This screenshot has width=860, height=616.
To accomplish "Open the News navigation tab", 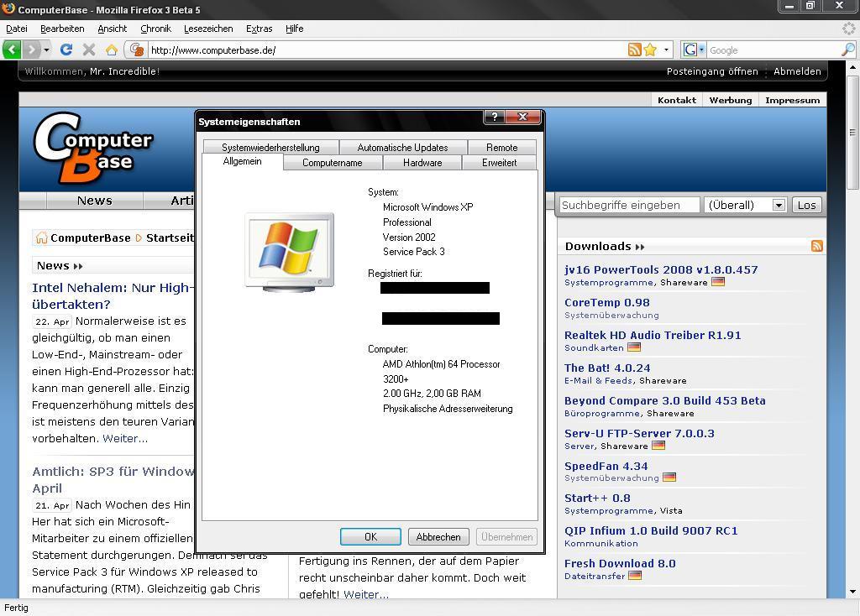I will [94, 201].
